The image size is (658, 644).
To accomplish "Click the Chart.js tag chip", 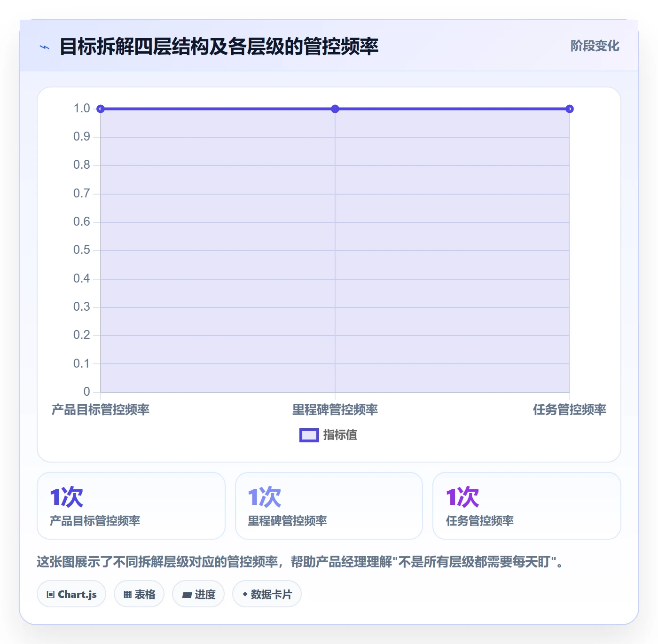I will [71, 594].
